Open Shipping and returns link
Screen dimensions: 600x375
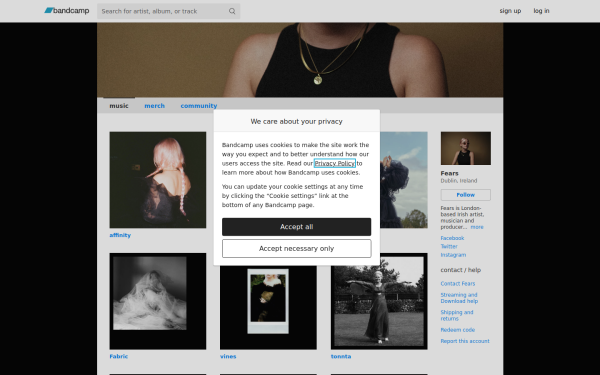click(457, 315)
